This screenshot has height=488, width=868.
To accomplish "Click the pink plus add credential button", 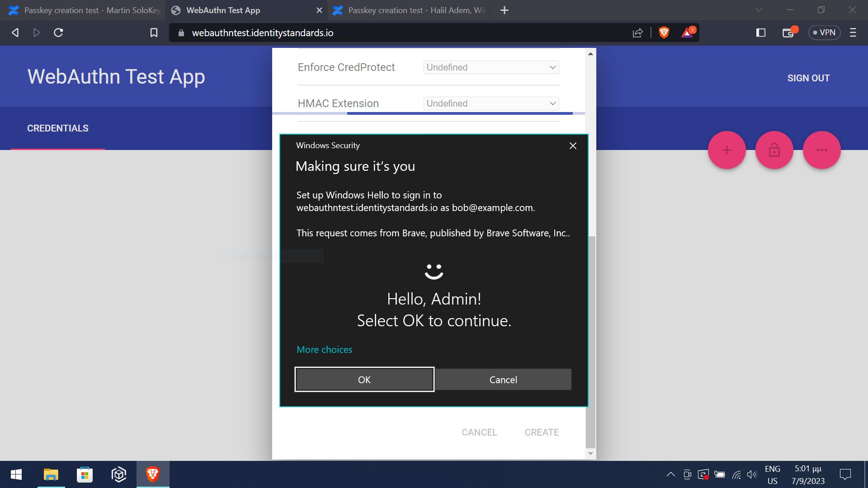I will [727, 150].
